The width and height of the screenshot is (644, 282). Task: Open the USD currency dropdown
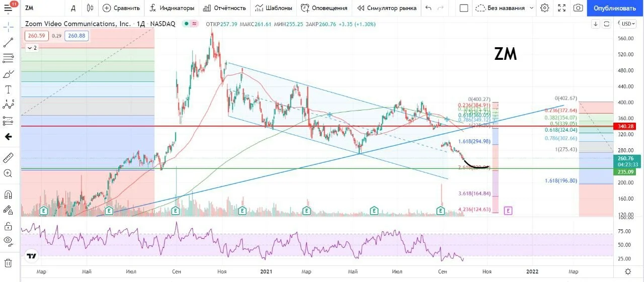tap(627, 24)
